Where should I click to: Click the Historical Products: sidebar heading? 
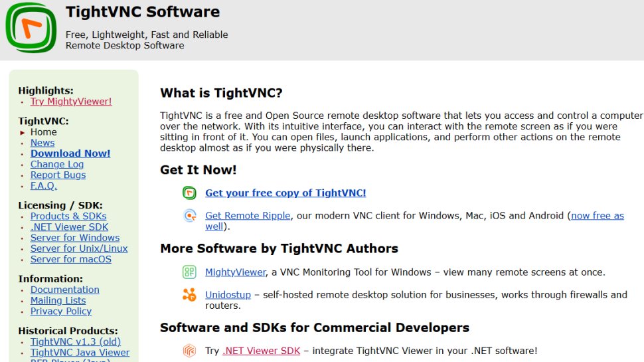[68, 331]
